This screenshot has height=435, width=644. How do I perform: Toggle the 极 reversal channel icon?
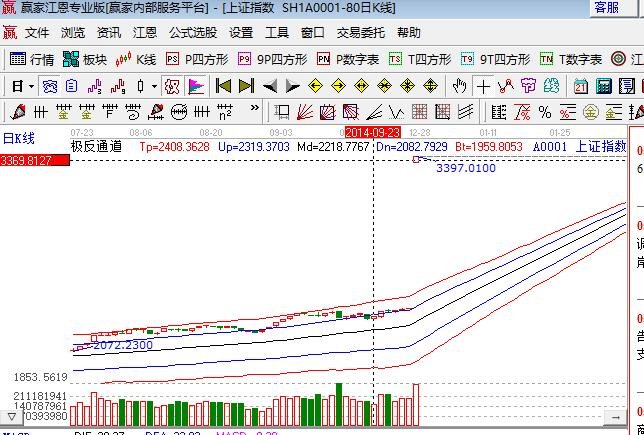coord(172,86)
